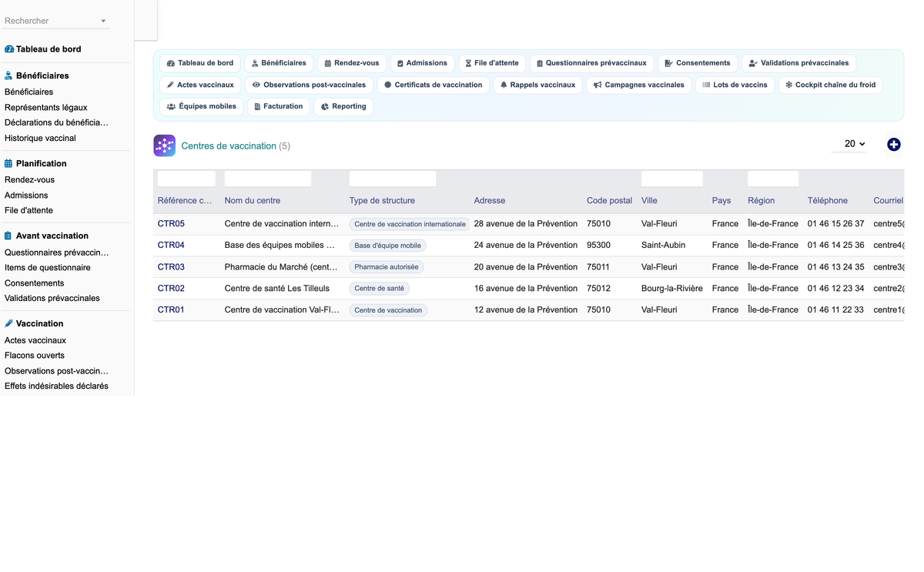Open Questionnaires prévaccinaux shortcut
924x572 pixels.
(x=591, y=63)
